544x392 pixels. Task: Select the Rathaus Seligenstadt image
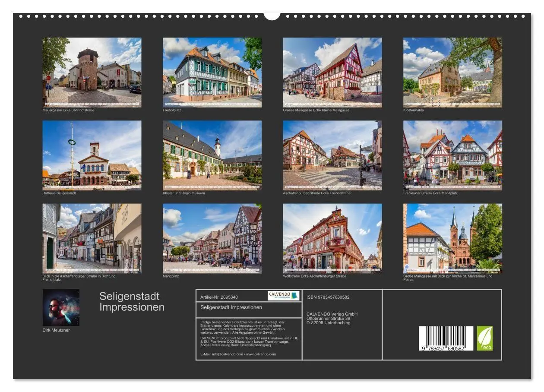[91, 155]
